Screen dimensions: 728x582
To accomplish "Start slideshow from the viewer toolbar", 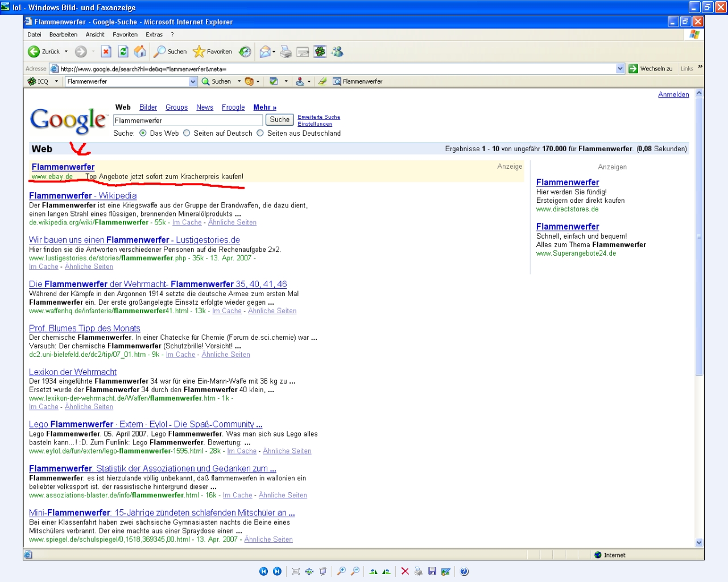I will click(x=323, y=571).
